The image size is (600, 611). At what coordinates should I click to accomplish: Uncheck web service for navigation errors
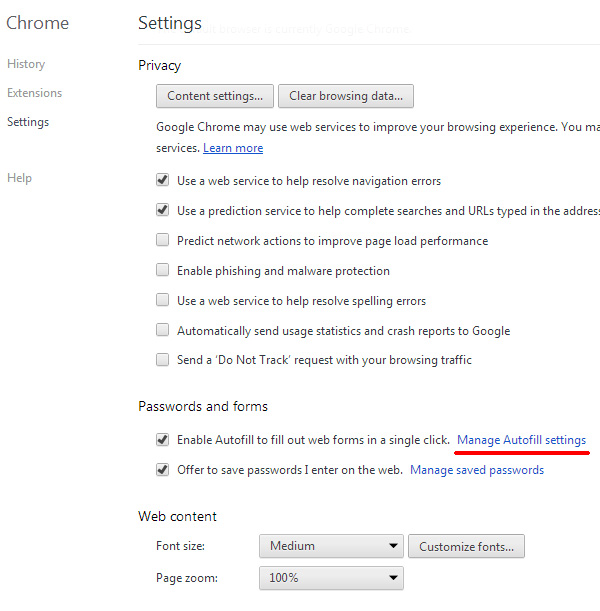pyautogui.click(x=162, y=180)
